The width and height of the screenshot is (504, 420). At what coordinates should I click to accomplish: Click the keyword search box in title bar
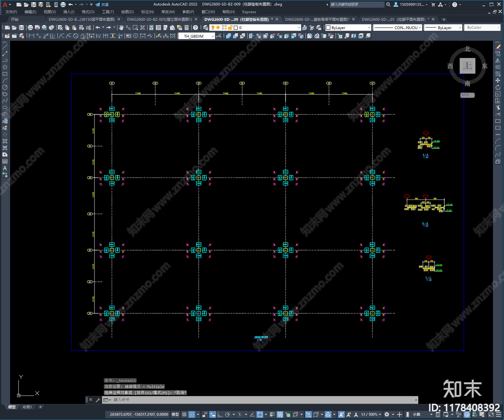tap(357, 4)
